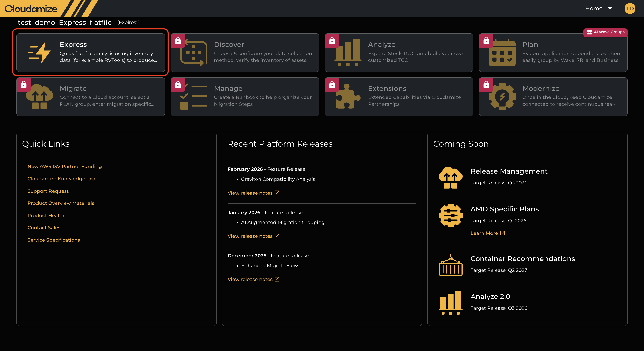Image resolution: width=644 pixels, height=351 pixels.
Task: Click the Release Management heading
Action: (509, 171)
